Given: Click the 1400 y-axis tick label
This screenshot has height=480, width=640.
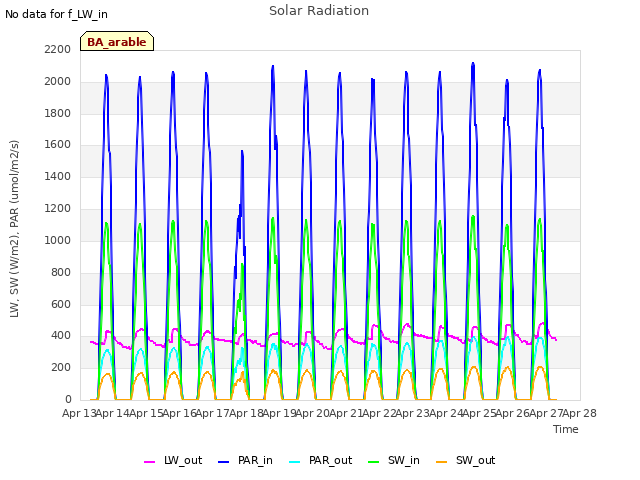Looking at the screenshot, I should [x=58, y=177].
